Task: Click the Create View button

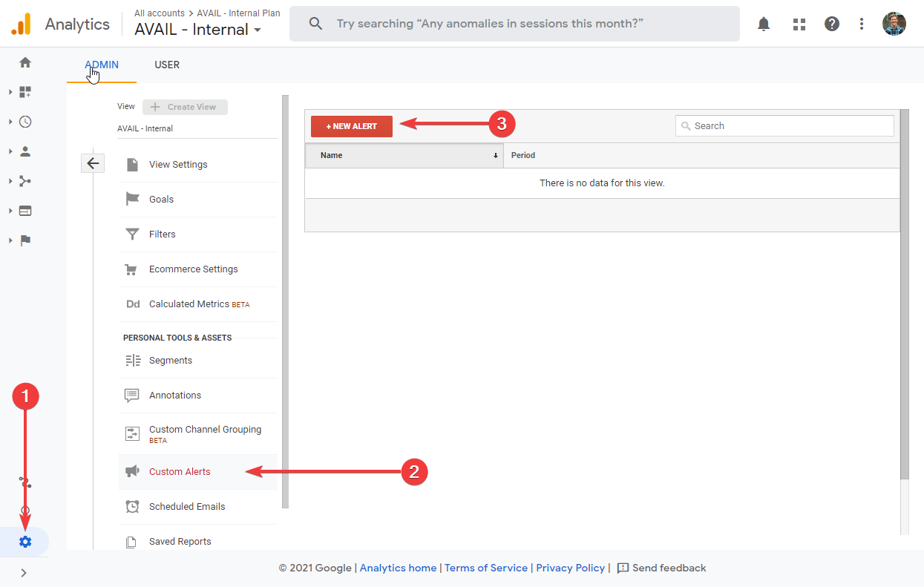Action: pos(185,107)
